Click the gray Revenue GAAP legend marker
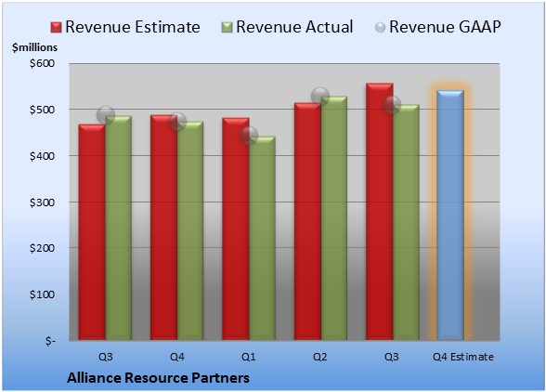The height and width of the screenshot is (392, 546). point(381,28)
